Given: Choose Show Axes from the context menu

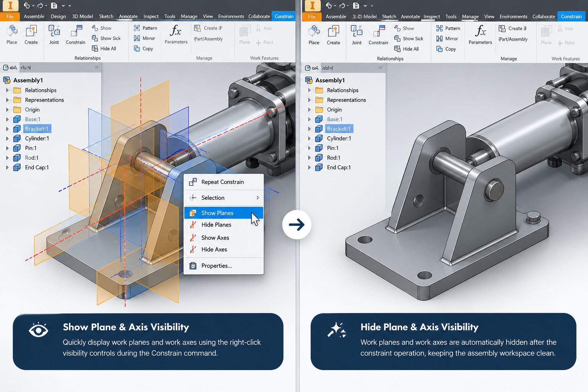Looking at the screenshot, I should 224,238.
